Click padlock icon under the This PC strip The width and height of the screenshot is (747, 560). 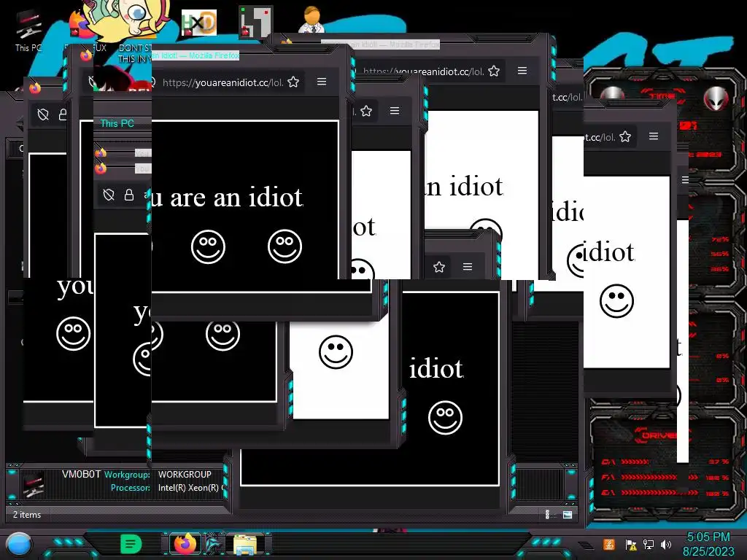pos(129,195)
